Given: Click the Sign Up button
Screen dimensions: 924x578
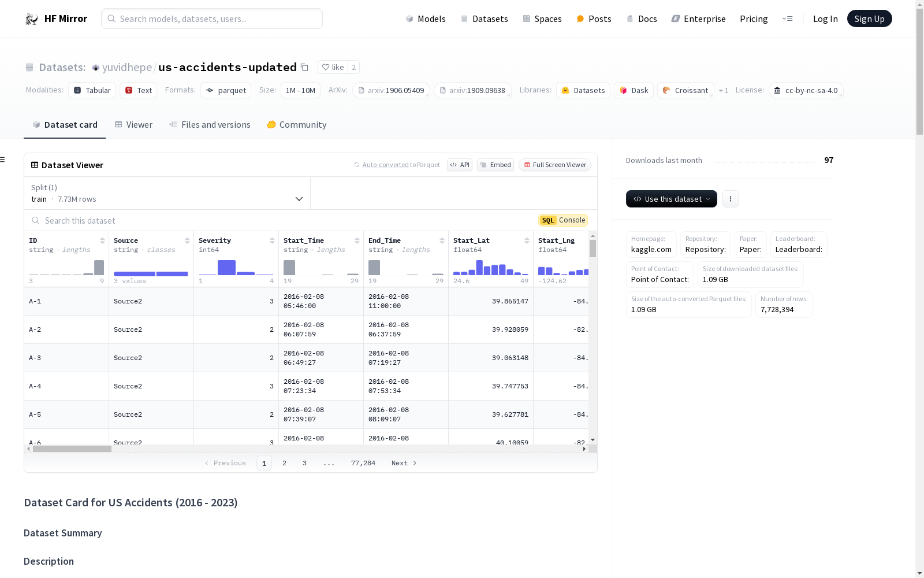Looking at the screenshot, I should click(x=869, y=18).
